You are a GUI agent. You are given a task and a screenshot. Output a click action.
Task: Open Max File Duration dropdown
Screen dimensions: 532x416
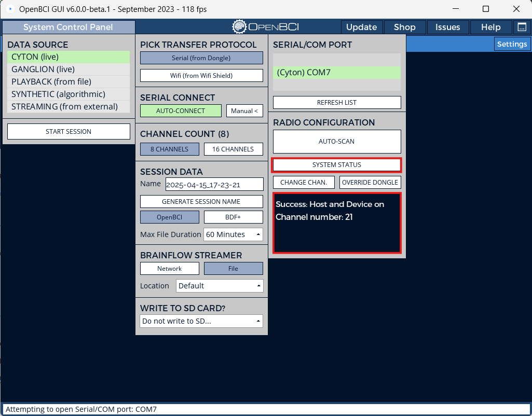pos(233,234)
